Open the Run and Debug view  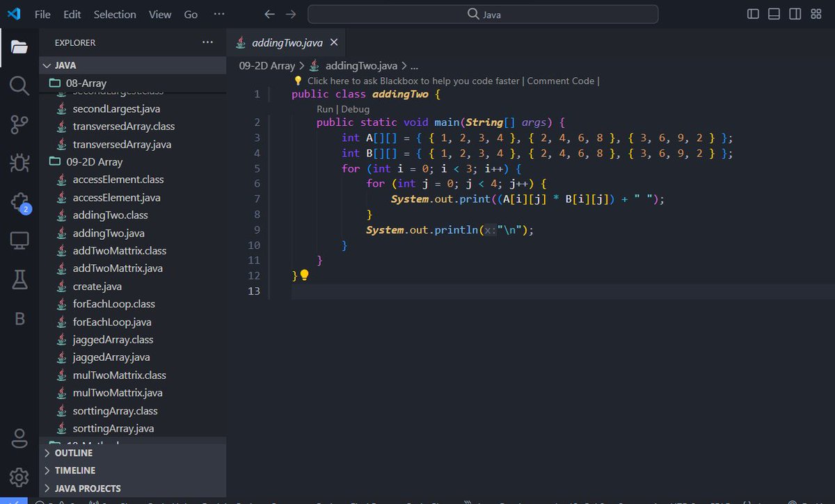click(19, 163)
